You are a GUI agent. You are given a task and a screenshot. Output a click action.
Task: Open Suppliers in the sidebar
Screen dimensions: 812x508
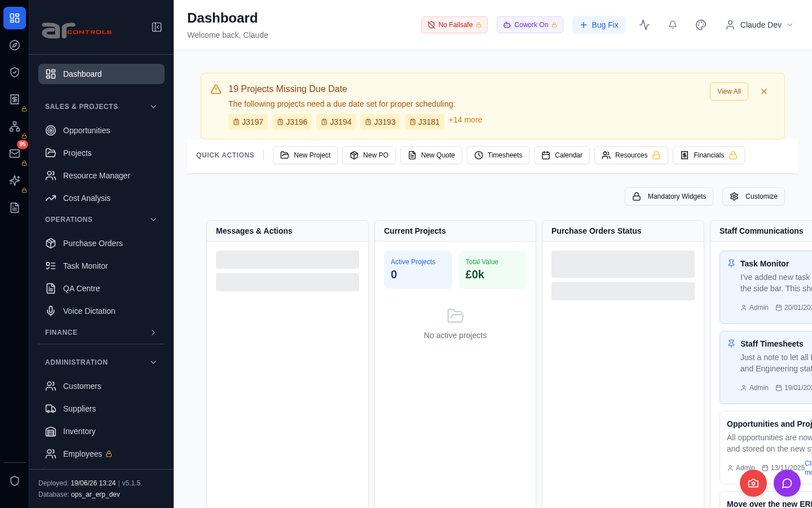click(101, 409)
